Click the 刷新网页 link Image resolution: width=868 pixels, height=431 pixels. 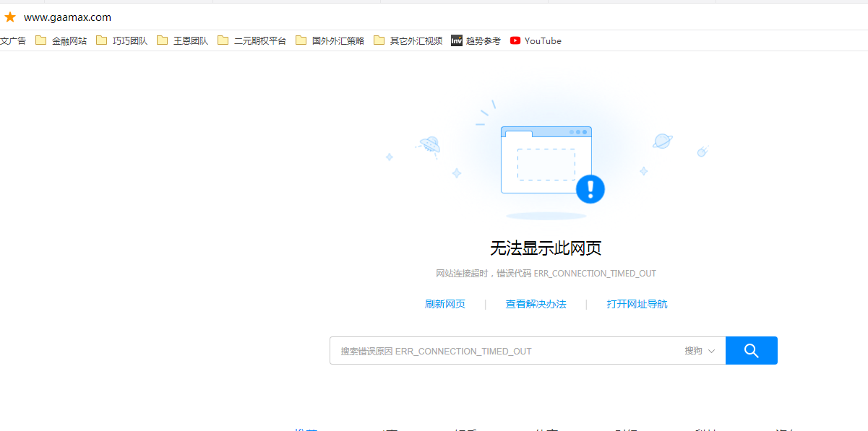445,305
